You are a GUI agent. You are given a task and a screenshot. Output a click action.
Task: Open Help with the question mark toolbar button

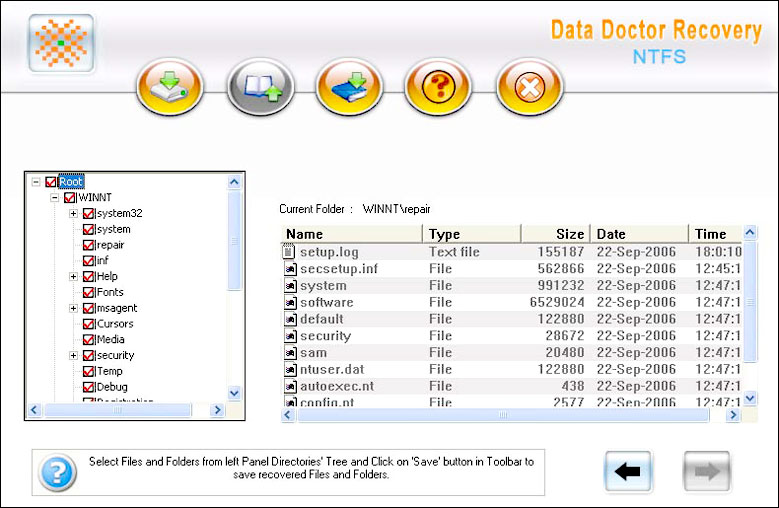click(x=438, y=86)
